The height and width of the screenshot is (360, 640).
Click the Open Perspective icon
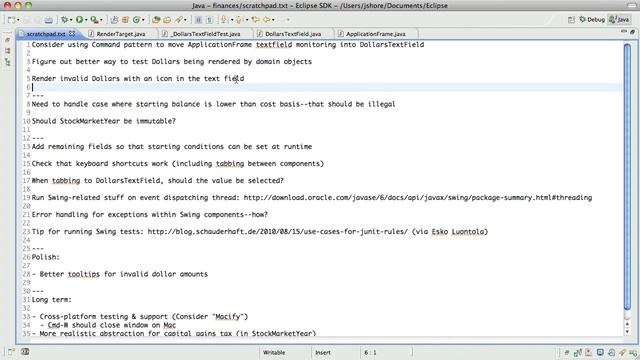point(571,20)
